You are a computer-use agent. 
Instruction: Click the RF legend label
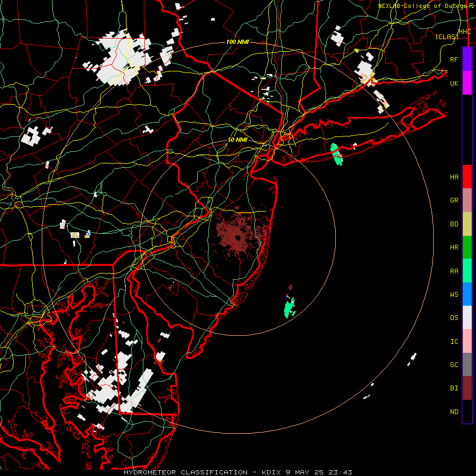[x=454, y=59]
